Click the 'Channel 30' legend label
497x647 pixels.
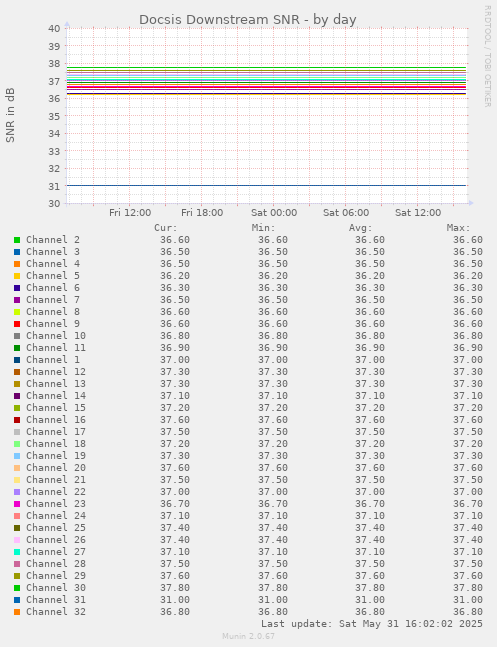(x=56, y=588)
